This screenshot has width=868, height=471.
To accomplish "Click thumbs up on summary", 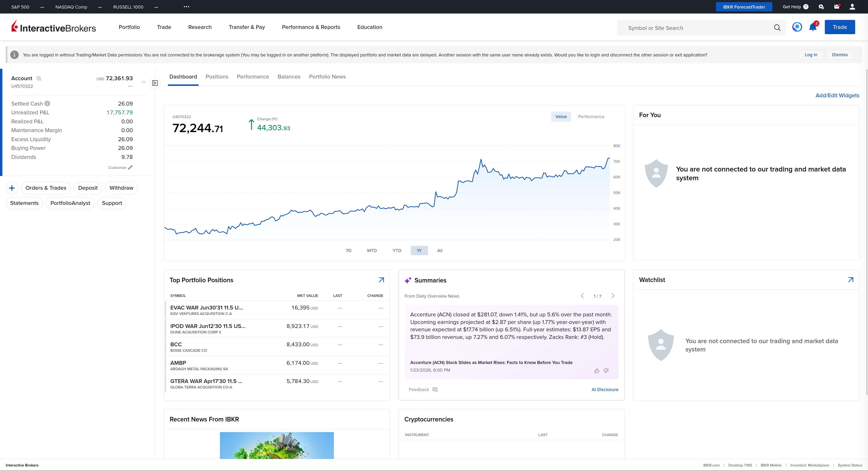I will 597,371.
